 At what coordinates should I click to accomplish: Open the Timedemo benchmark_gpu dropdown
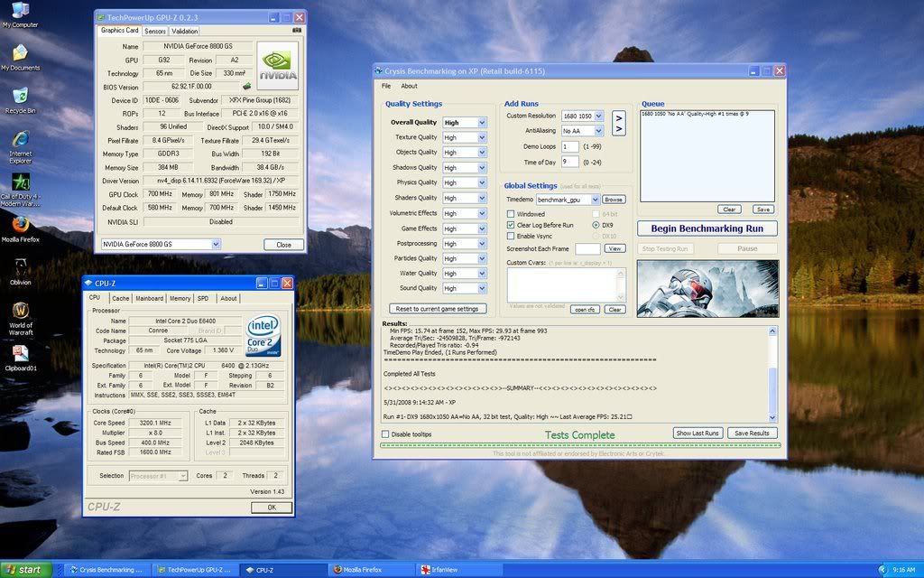point(596,200)
